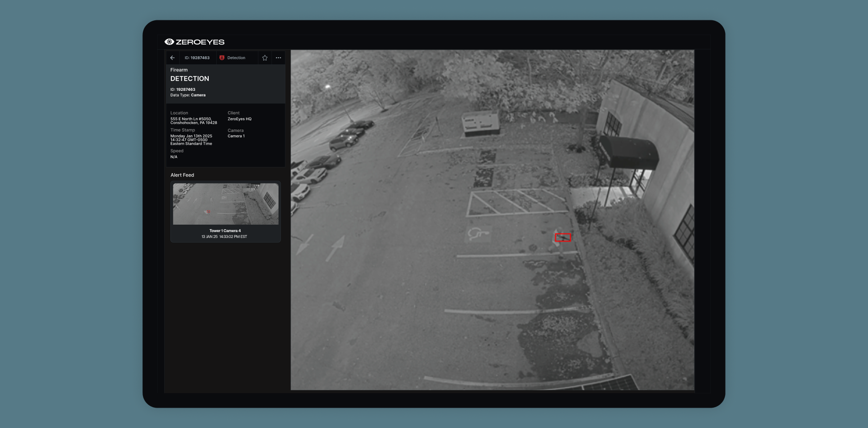Click the Speed "N/A" value
Screen dimensions: 868x428
tap(174, 157)
